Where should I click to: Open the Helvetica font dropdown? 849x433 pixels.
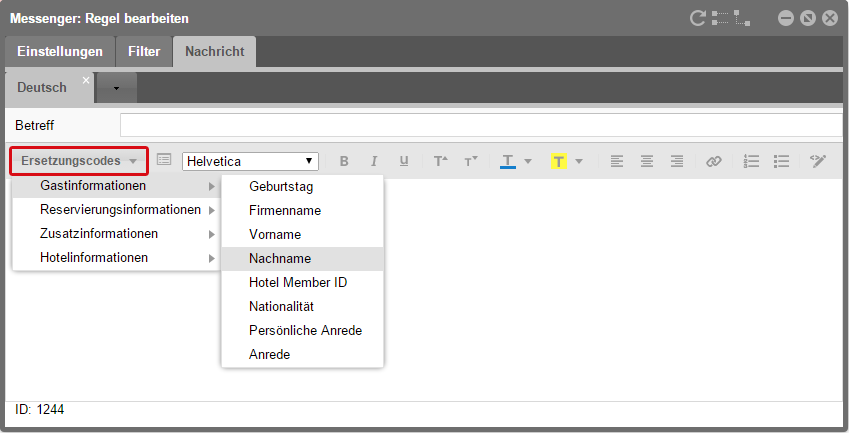(x=250, y=161)
